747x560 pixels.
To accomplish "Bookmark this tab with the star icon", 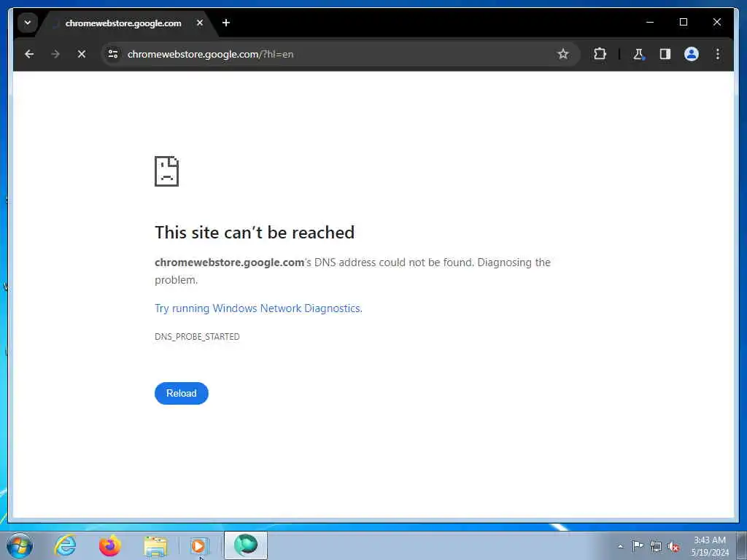I will pos(562,54).
